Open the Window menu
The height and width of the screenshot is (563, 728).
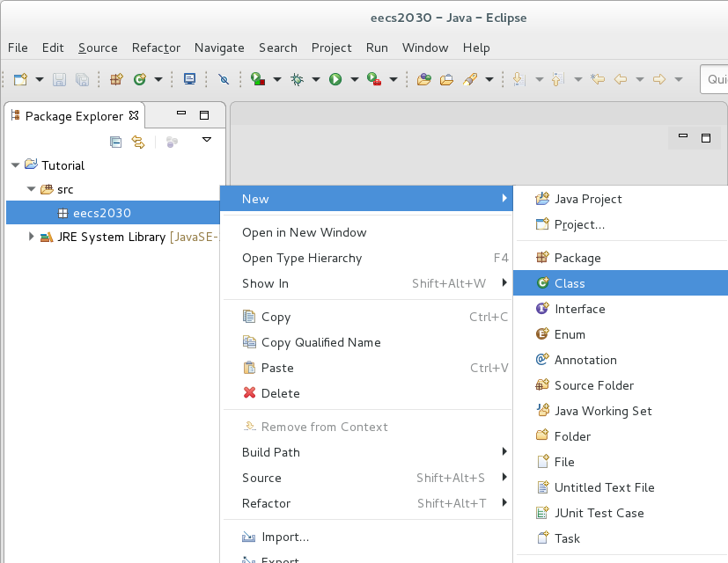point(425,48)
